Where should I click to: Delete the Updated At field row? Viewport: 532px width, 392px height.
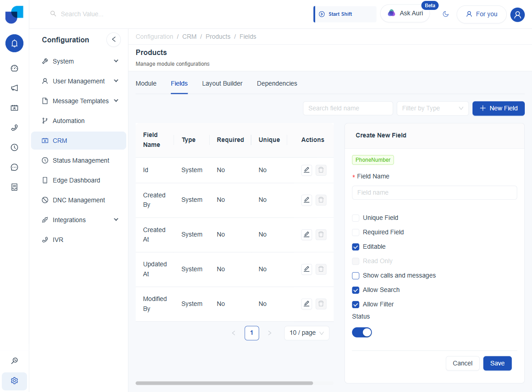[321, 269]
